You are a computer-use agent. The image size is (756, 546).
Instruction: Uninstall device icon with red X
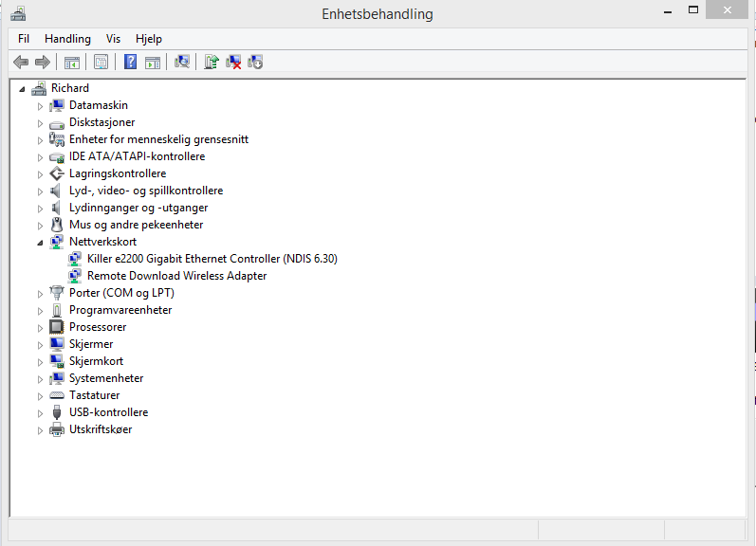click(233, 62)
